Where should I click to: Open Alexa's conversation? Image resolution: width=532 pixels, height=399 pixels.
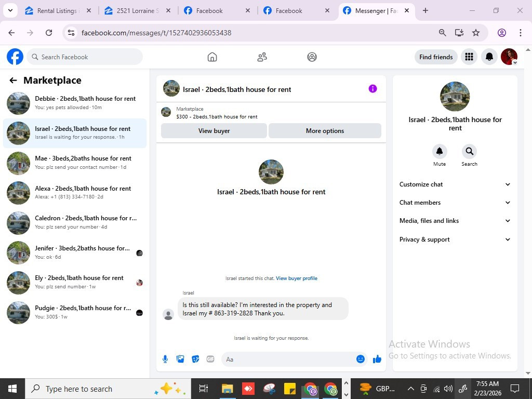tap(75, 193)
